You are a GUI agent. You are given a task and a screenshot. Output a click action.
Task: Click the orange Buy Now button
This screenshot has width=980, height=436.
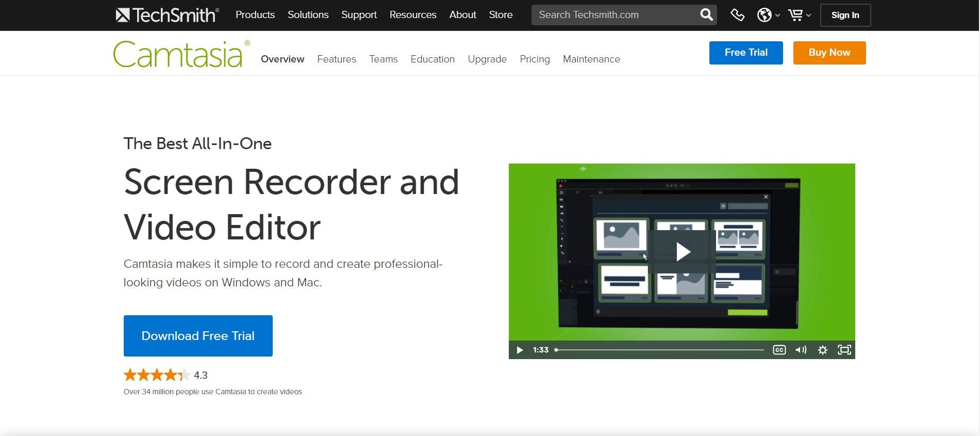829,53
